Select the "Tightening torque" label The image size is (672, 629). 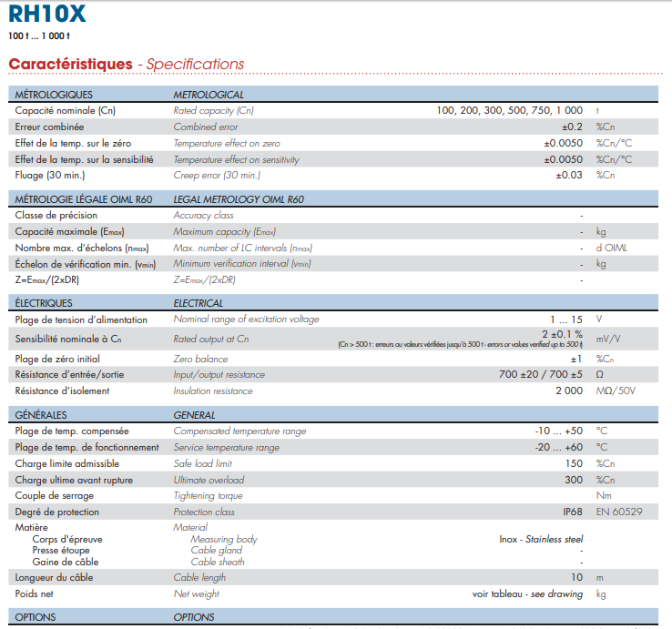tap(209, 496)
